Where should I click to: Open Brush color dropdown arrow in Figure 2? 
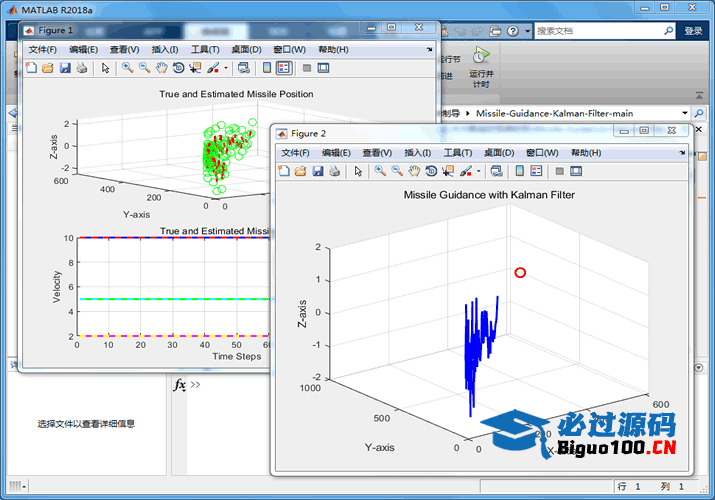tap(478, 171)
